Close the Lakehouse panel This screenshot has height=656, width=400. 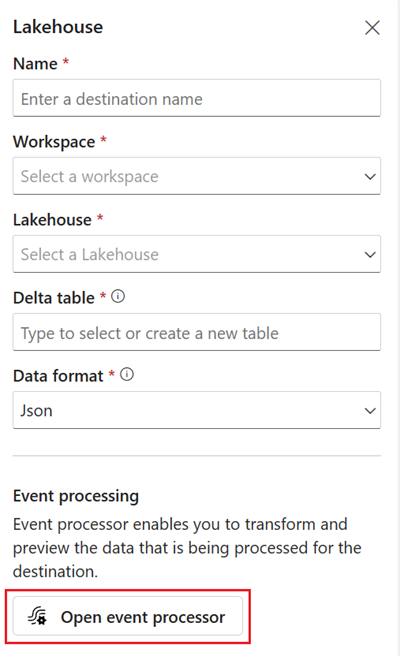(372, 28)
